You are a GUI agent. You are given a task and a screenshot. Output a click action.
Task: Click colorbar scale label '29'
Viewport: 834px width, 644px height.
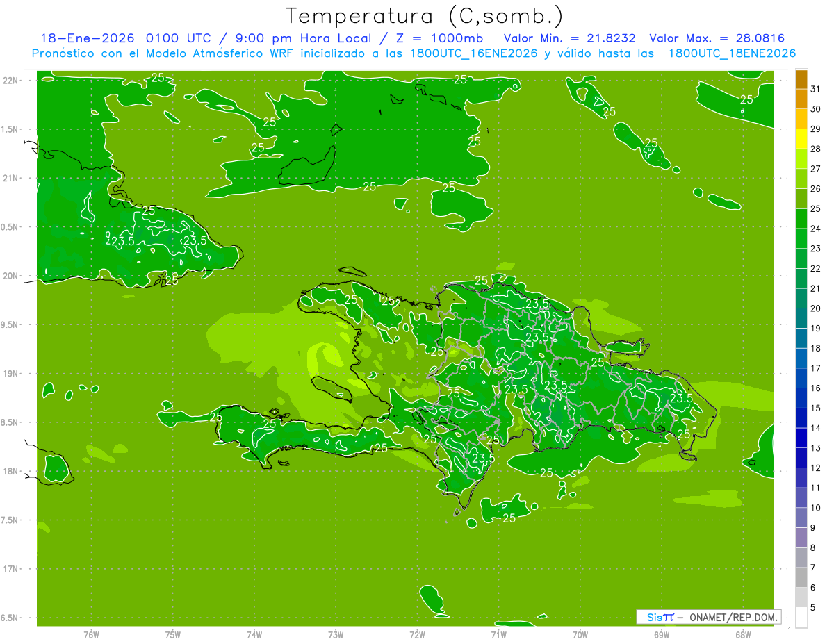click(x=815, y=129)
